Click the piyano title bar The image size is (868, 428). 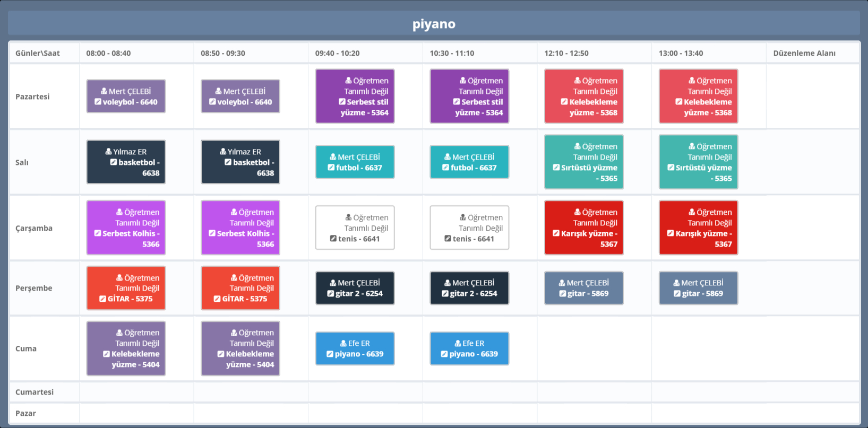434,24
